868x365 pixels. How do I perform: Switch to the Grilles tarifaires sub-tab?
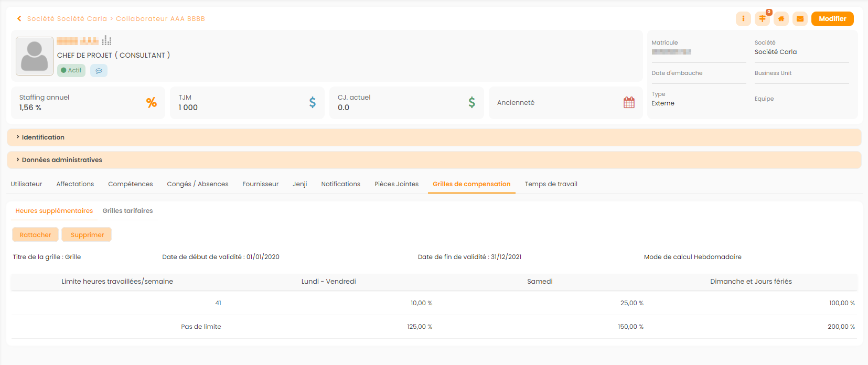pos(127,211)
